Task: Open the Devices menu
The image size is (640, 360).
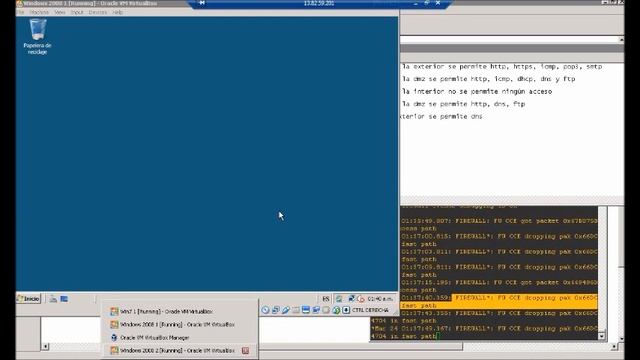Action: (x=98, y=12)
